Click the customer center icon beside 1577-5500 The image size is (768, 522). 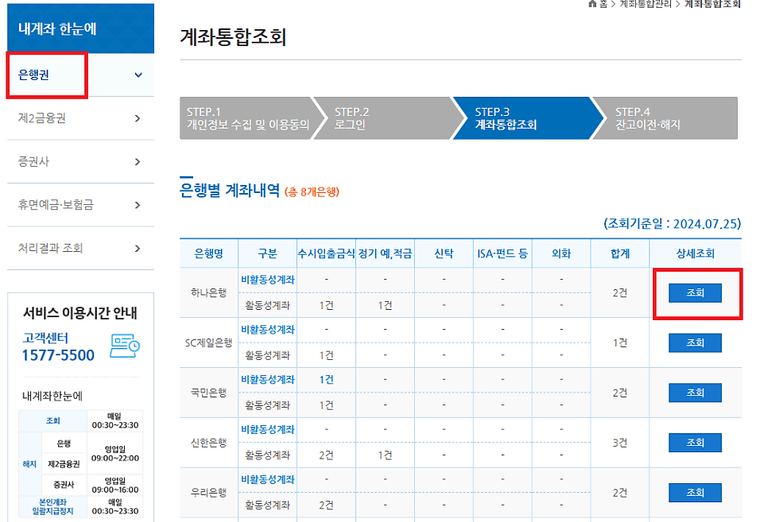[125, 345]
